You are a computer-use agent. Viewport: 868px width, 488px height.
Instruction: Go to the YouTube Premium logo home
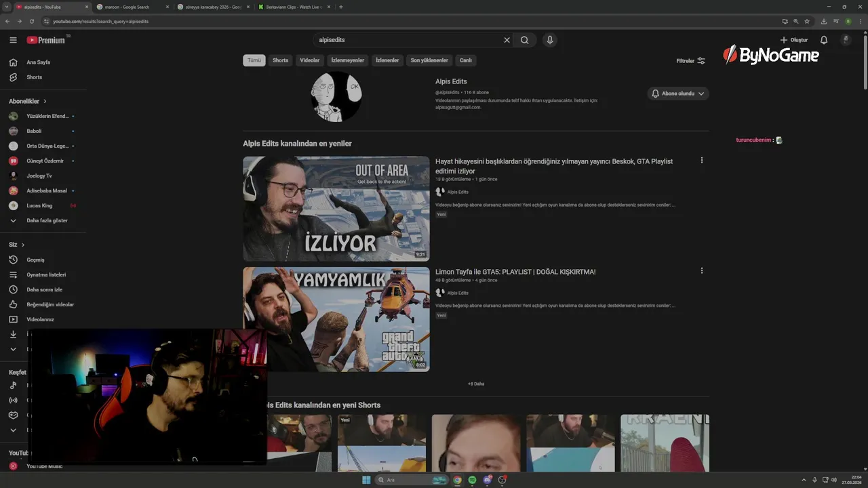click(47, 40)
